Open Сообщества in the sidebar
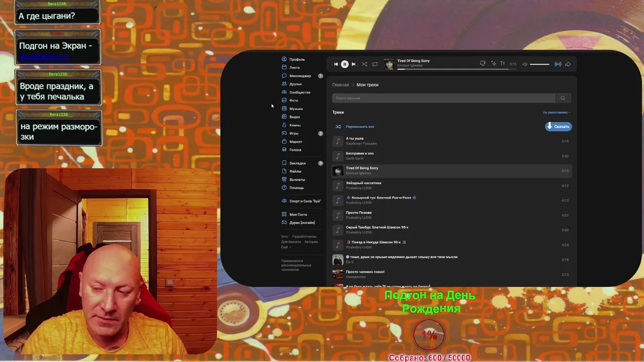The image size is (644, 362). pyautogui.click(x=296, y=93)
